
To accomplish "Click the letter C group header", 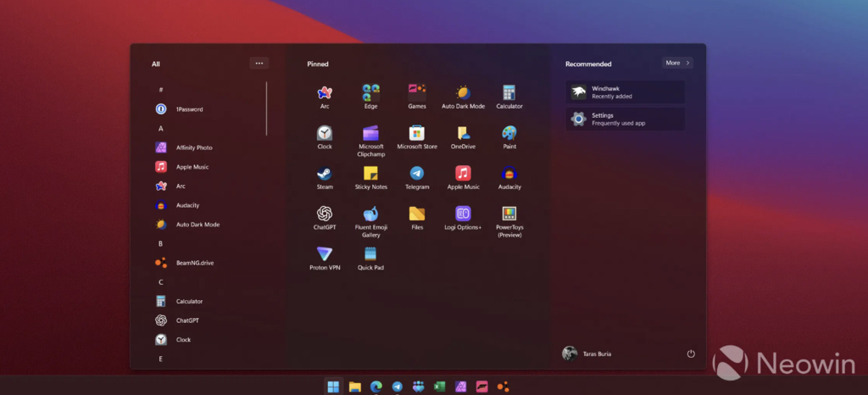I will coord(161,282).
